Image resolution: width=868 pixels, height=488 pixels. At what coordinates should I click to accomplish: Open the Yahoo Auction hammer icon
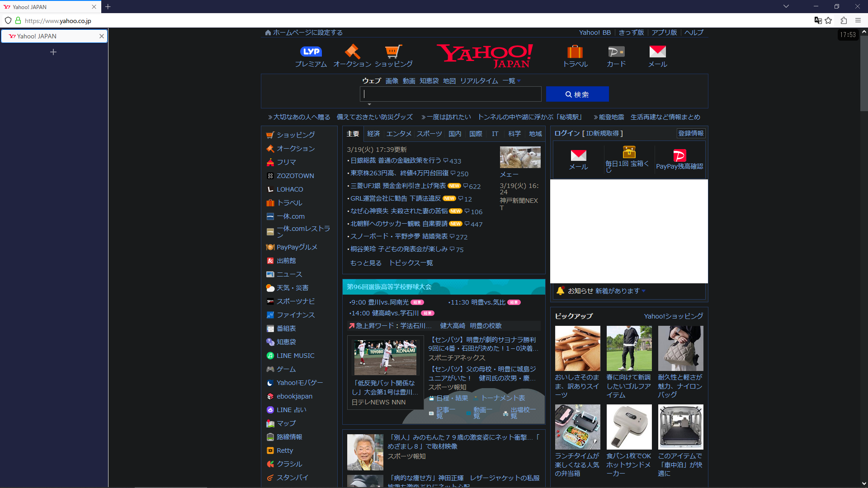(x=352, y=52)
